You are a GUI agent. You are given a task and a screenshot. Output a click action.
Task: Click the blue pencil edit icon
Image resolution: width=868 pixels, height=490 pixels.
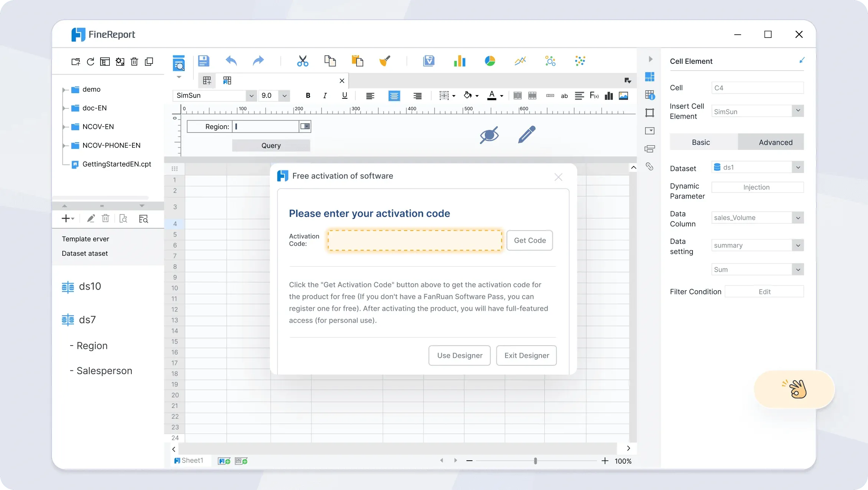tap(527, 134)
